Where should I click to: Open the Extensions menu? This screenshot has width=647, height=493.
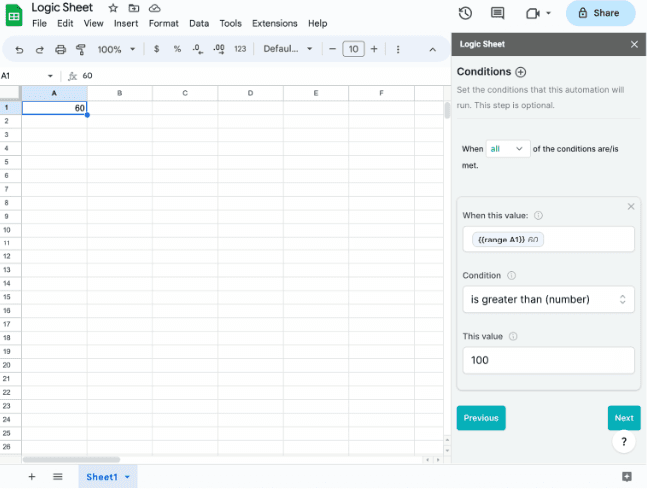pos(274,23)
